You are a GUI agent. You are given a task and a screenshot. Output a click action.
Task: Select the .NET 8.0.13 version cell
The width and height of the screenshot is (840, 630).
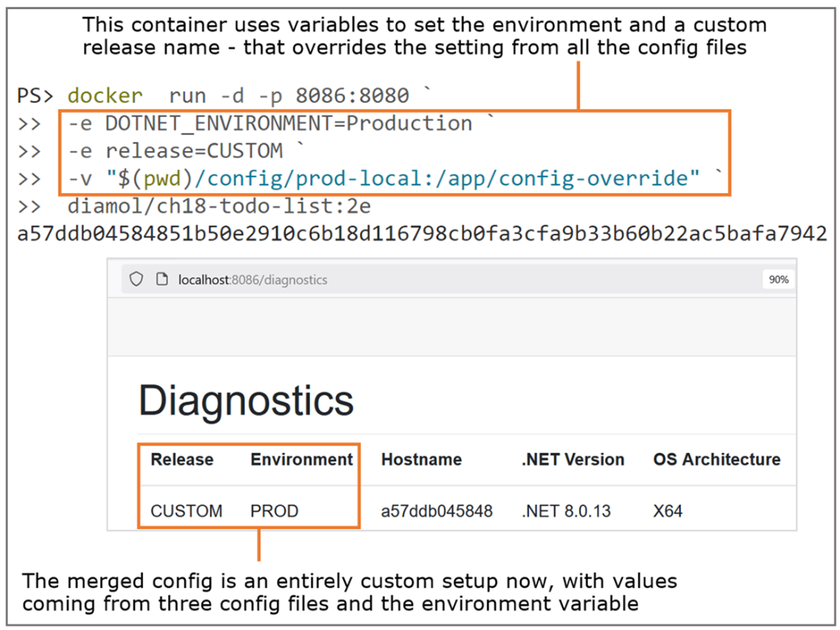point(566,511)
